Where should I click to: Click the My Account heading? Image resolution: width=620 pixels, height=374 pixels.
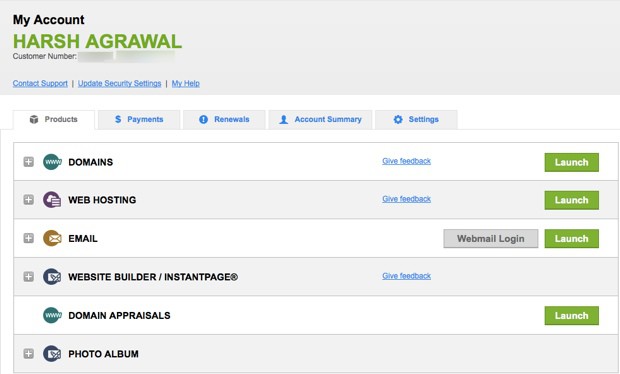(48, 20)
